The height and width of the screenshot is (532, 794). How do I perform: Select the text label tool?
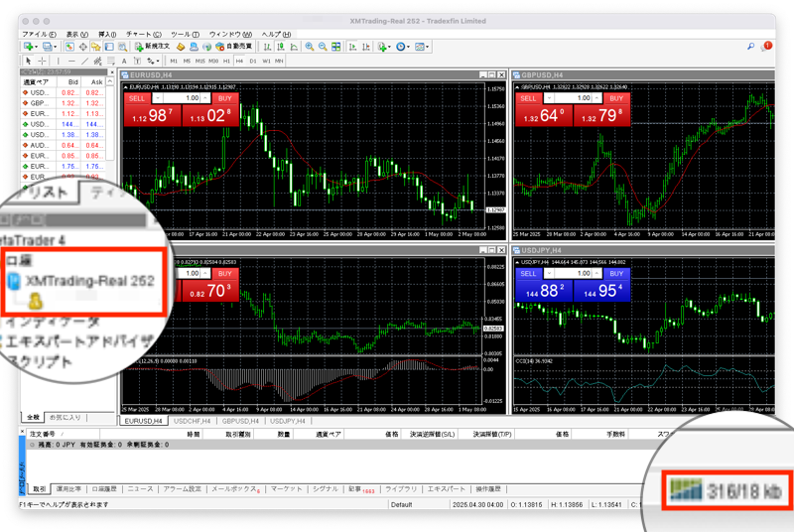coord(137,61)
